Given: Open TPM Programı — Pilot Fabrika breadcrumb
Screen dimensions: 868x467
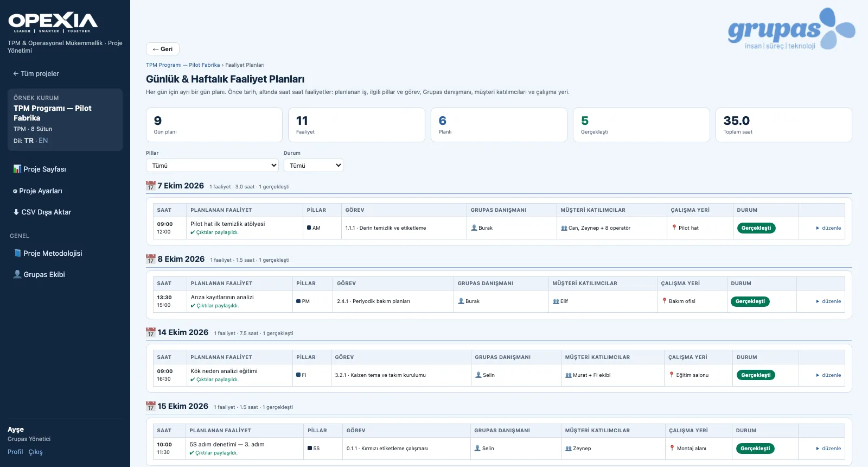Looking at the screenshot, I should [183, 65].
